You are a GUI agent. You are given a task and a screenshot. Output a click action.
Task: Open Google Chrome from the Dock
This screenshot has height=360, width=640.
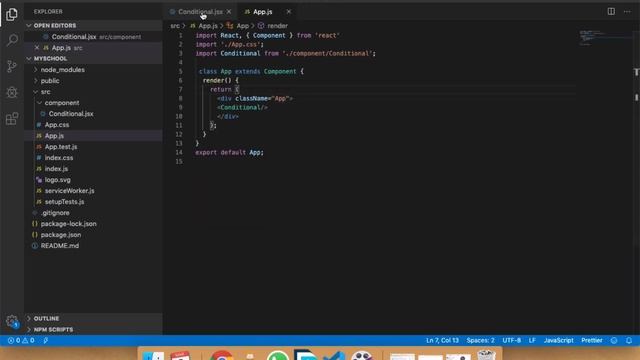[x=222, y=355]
